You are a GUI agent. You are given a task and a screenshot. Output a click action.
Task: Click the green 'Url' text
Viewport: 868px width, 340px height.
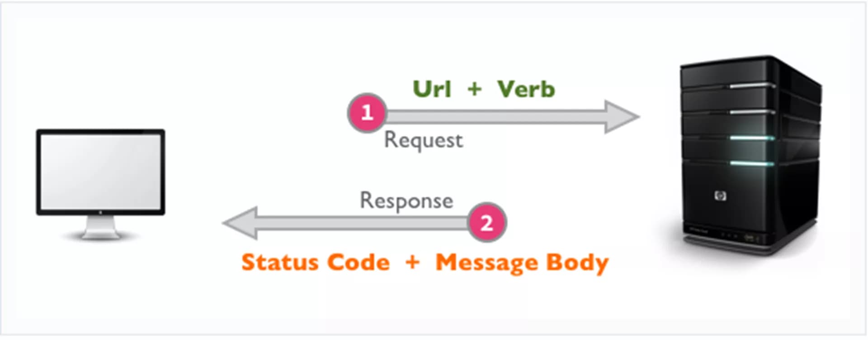click(x=432, y=89)
